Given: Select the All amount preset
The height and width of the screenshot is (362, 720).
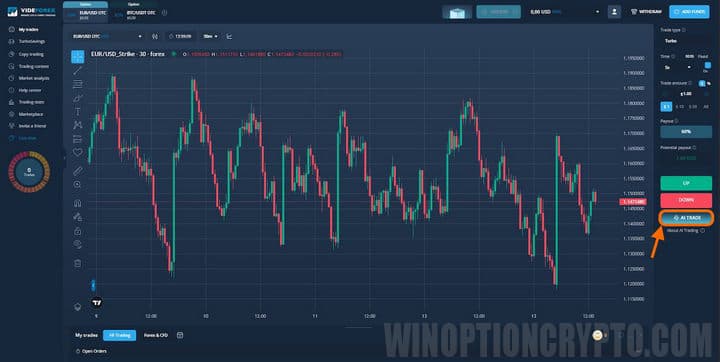Looking at the screenshot, I should pos(706,107).
